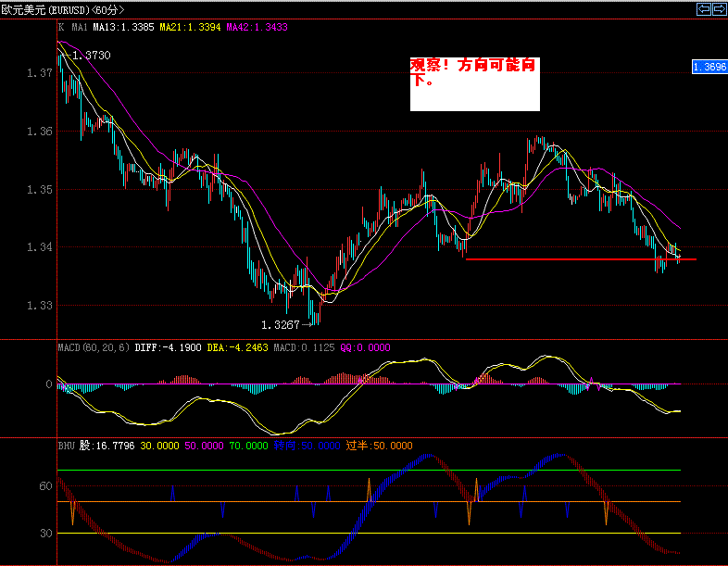Click the 1.33 price axis label
Screen dimensions: 728x566
point(40,306)
